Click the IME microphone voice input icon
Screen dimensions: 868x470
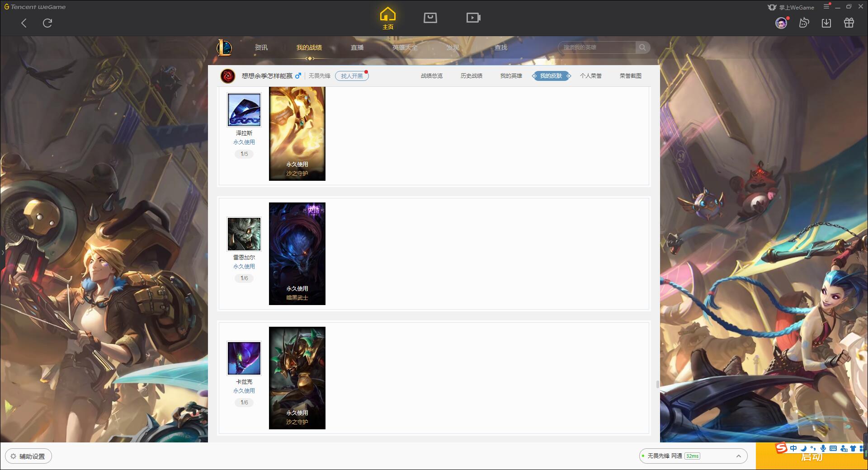point(823,448)
